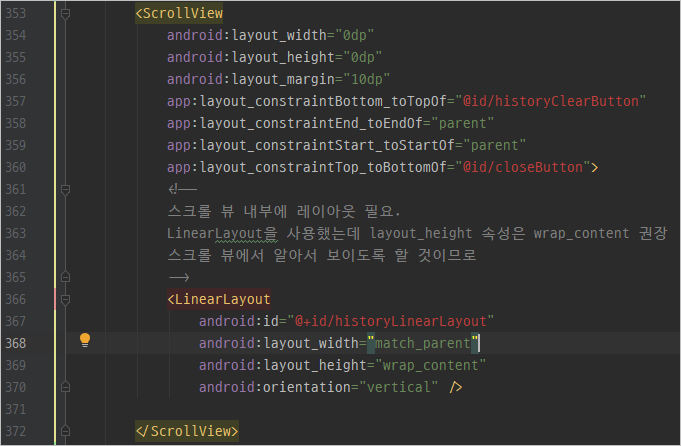
Task: Click the layout_width "0dp" value on line 354
Action: (x=354, y=35)
